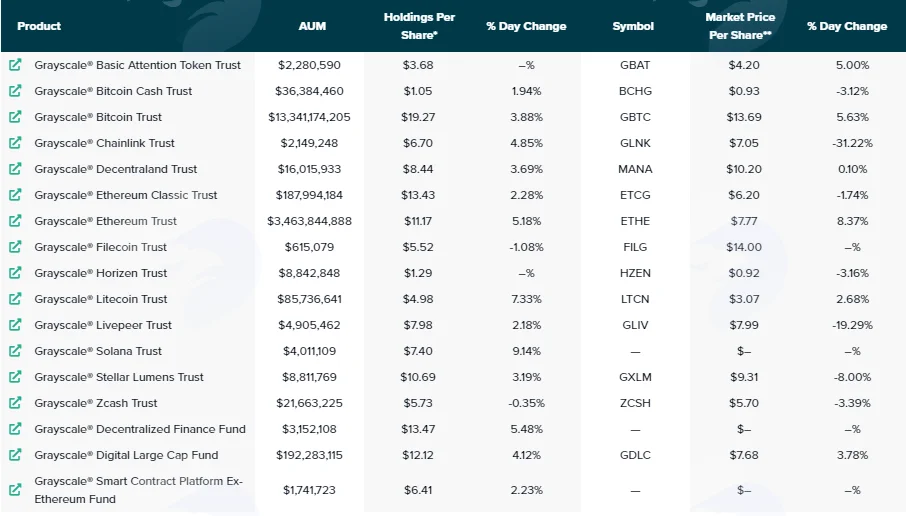The width and height of the screenshot is (906, 516).
Task: Open the Grayscale Decentraland Trust link
Action: pos(116,169)
